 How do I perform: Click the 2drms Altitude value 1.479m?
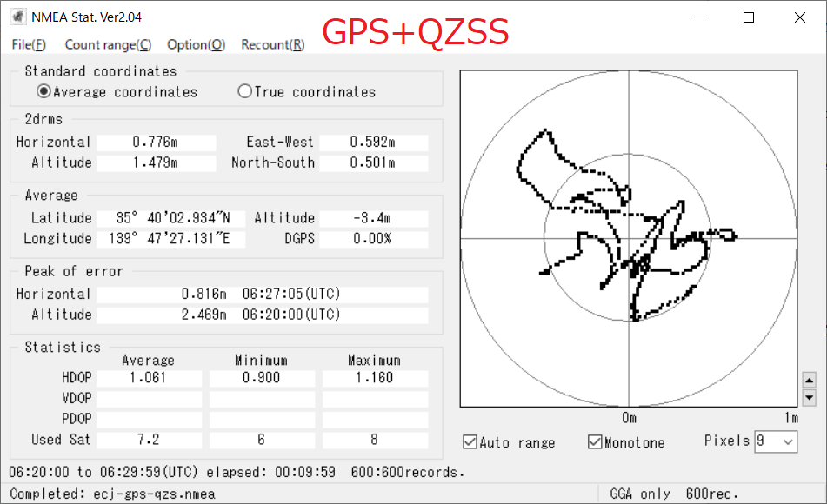click(157, 162)
